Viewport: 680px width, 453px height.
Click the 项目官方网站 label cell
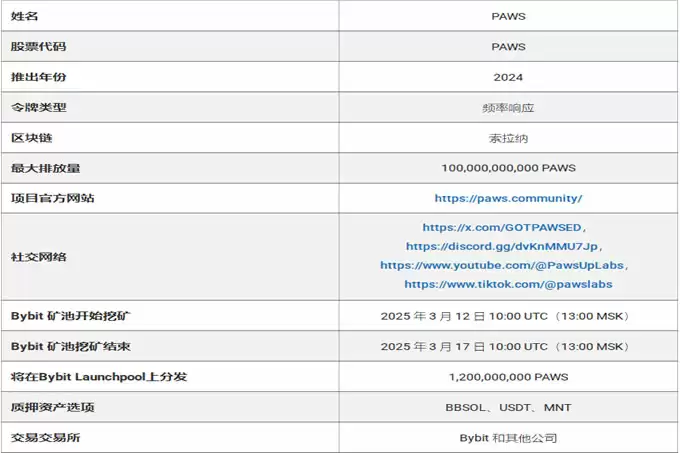(170, 198)
